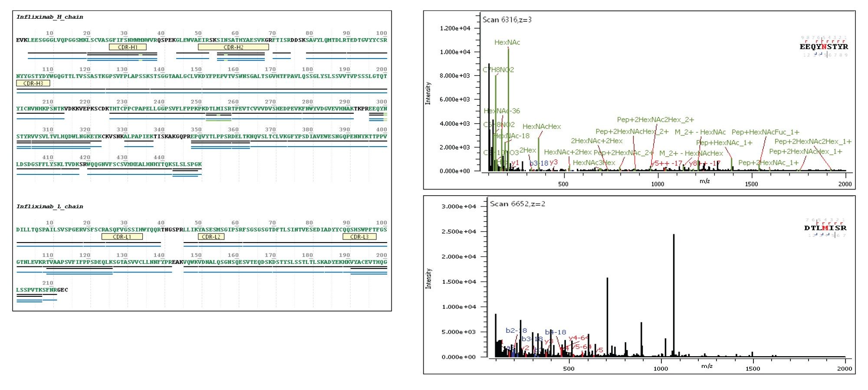Click the HexNAcHex peak annotation
The height and width of the screenshot is (390, 868).
542,126
